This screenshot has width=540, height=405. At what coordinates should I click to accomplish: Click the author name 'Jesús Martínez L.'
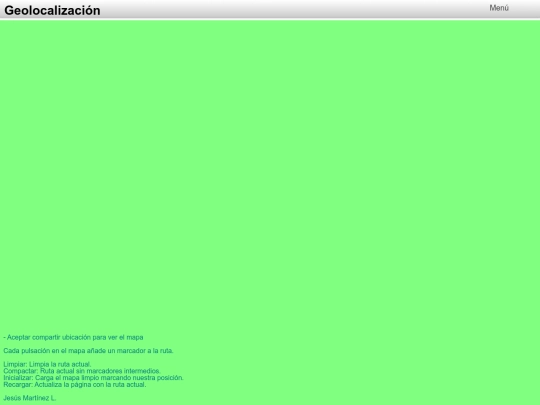tap(30, 398)
